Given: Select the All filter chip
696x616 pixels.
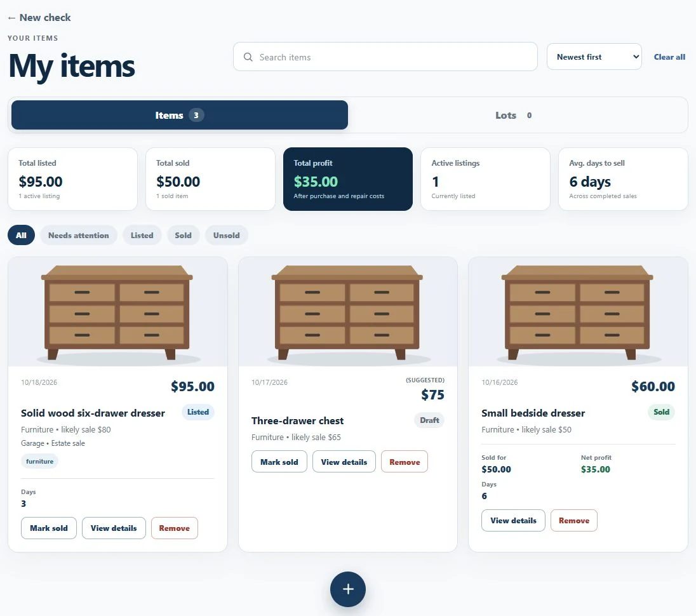Looking at the screenshot, I should 22,235.
